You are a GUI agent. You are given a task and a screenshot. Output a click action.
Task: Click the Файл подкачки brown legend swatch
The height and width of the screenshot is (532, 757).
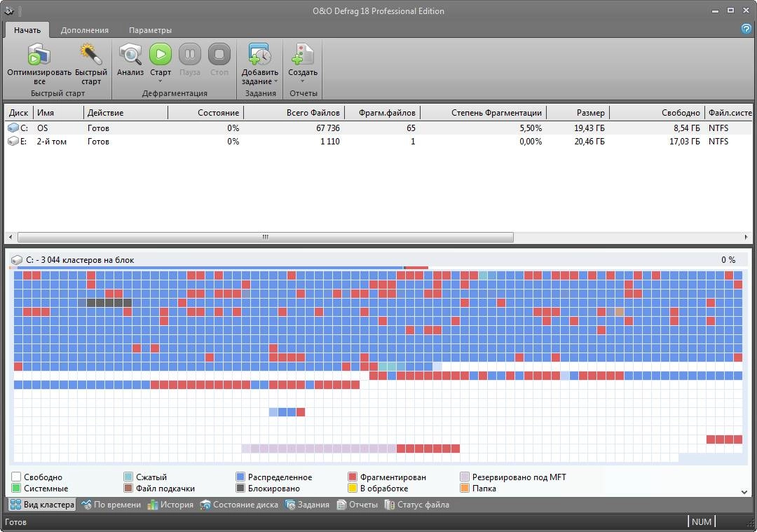(128, 488)
